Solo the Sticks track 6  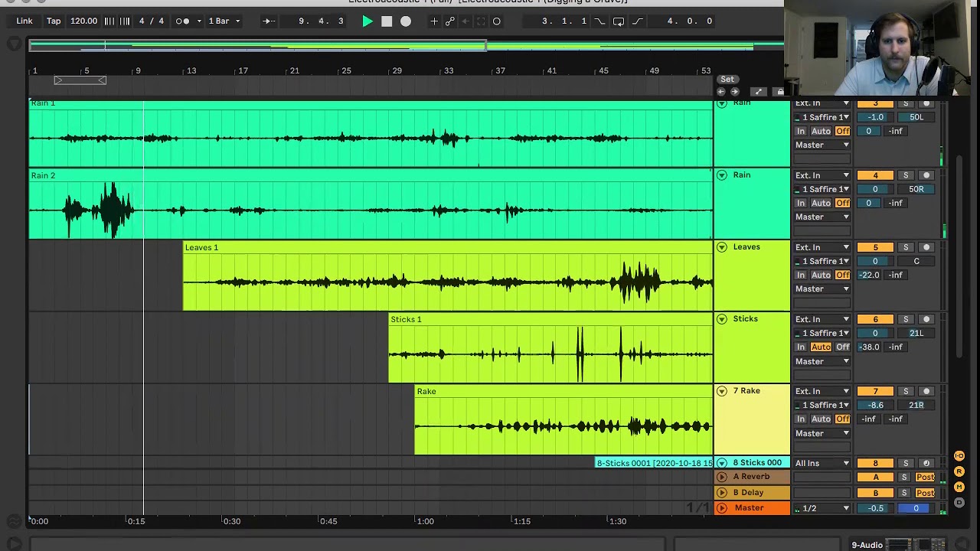[906, 319]
